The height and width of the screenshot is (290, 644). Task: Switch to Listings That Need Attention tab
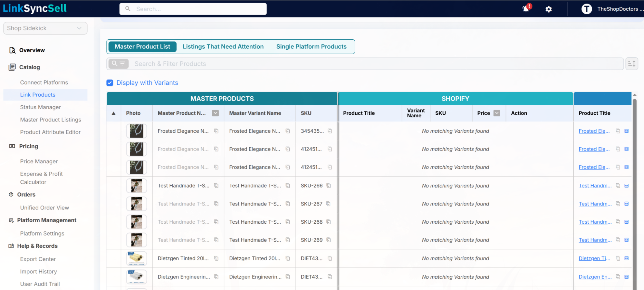point(223,47)
